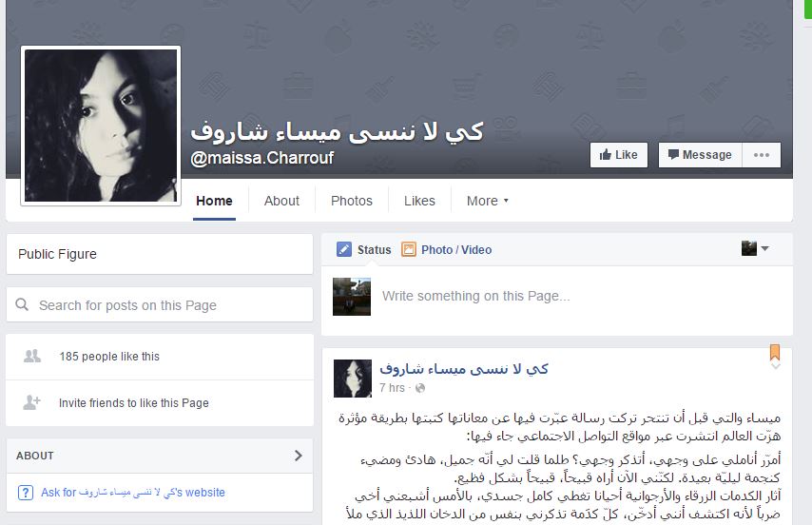Click the magnifying glass search icon

pos(22,304)
